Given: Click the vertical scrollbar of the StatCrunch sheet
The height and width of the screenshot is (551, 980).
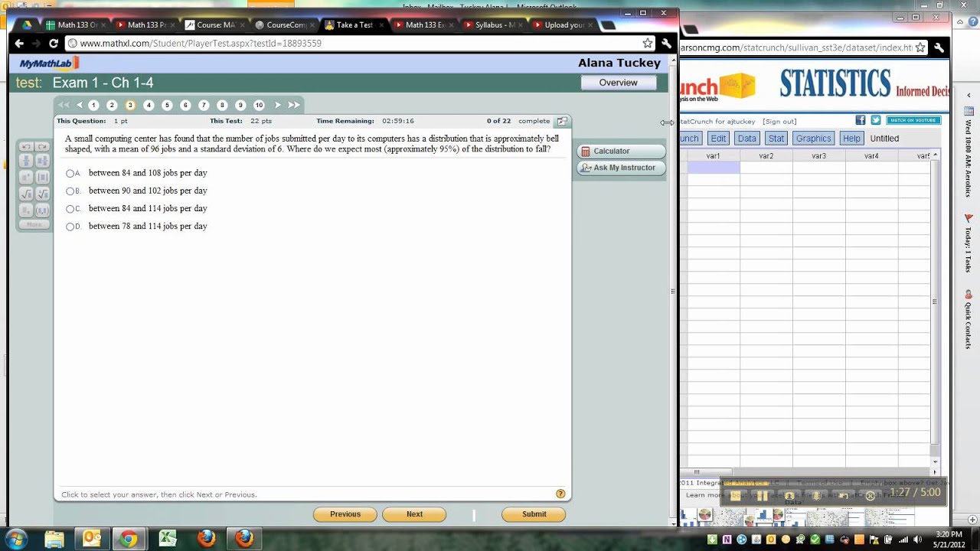Looking at the screenshot, I should [935, 302].
